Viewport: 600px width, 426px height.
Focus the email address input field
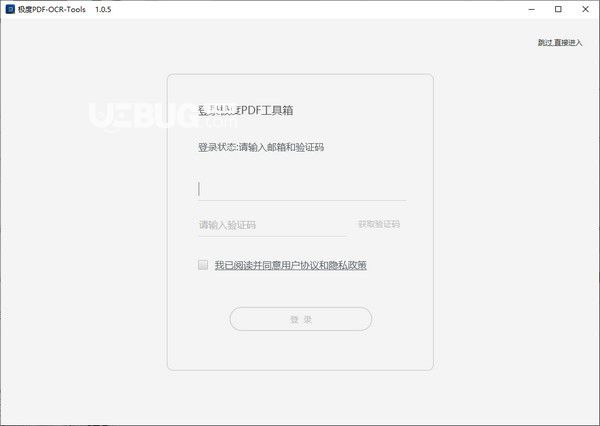[302, 189]
